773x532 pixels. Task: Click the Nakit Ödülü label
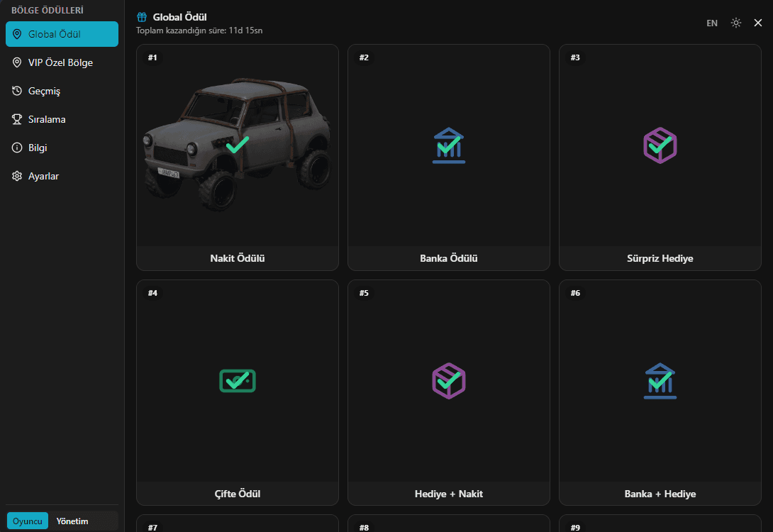[238, 258]
